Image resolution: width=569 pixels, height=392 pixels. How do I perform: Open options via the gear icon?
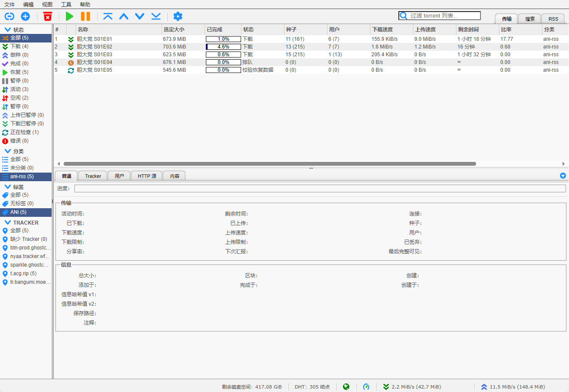click(x=178, y=16)
